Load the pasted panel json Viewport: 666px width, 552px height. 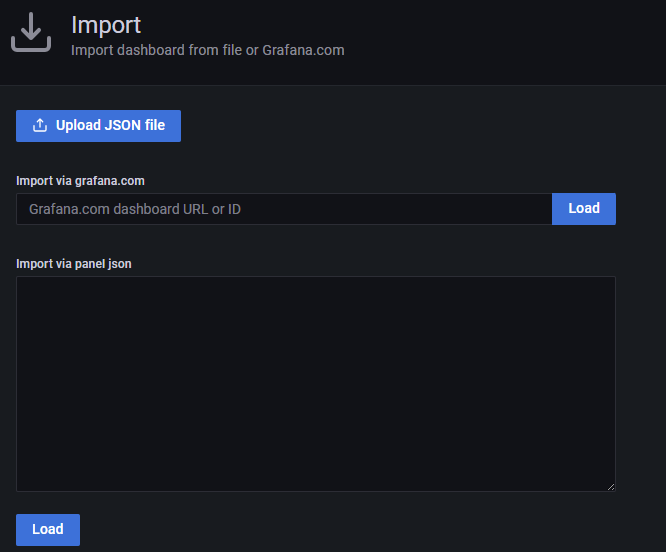(48, 529)
